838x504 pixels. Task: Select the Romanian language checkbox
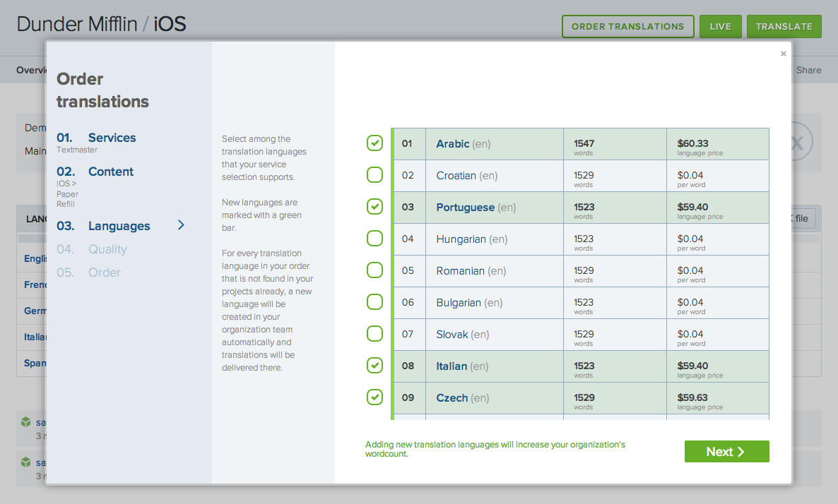(374, 270)
